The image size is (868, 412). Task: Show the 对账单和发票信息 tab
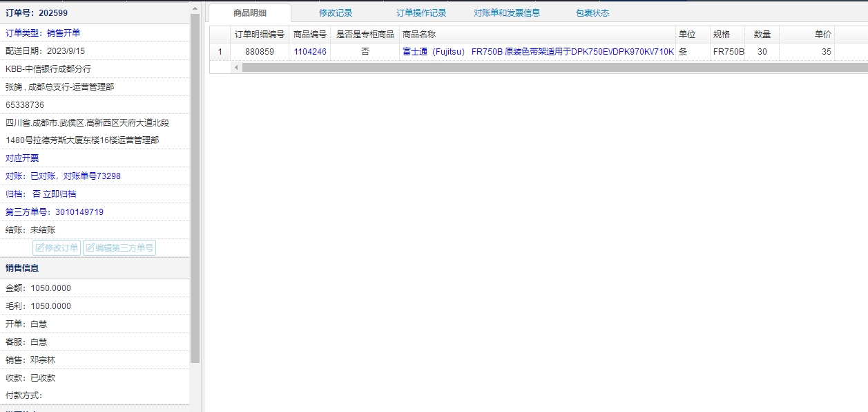[x=507, y=12]
